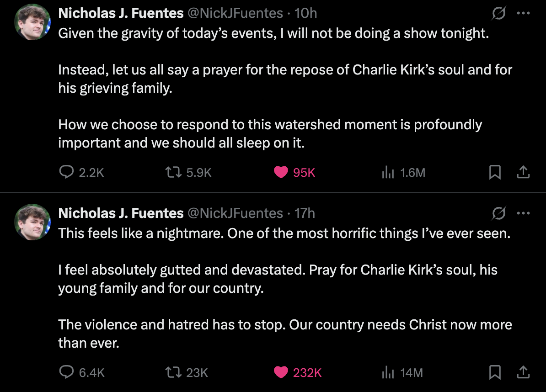Open display name on first post
The height and width of the screenshot is (392, 546).
tap(121, 13)
